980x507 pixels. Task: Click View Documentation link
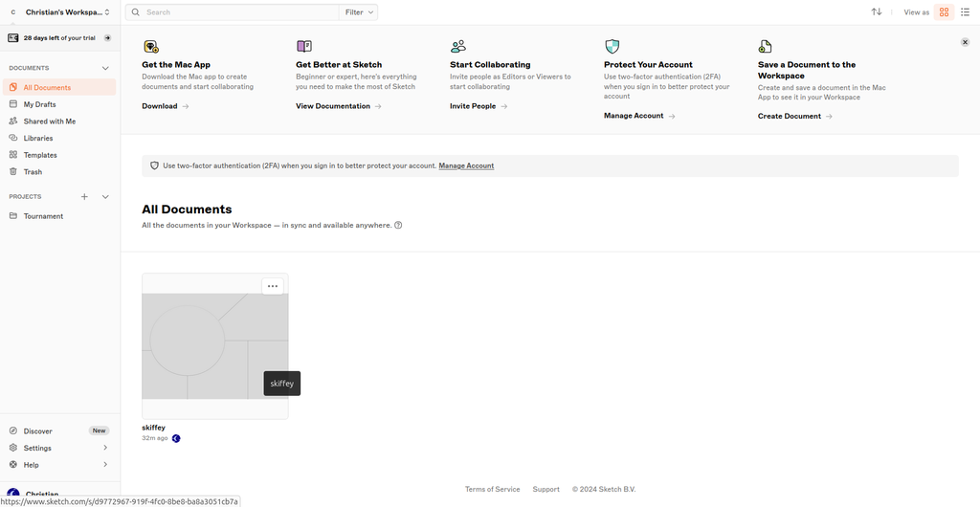tap(338, 106)
